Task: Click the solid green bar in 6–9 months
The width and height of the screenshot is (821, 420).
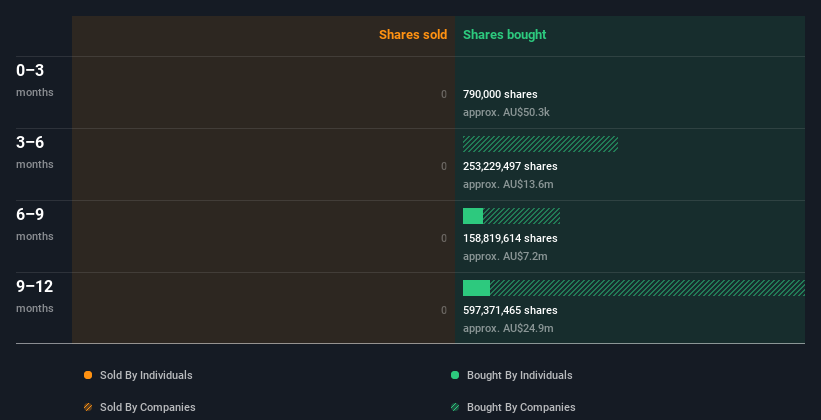Action: (x=473, y=216)
